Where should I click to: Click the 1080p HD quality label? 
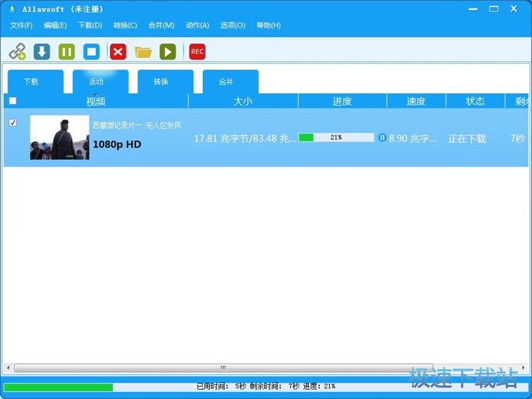point(117,145)
